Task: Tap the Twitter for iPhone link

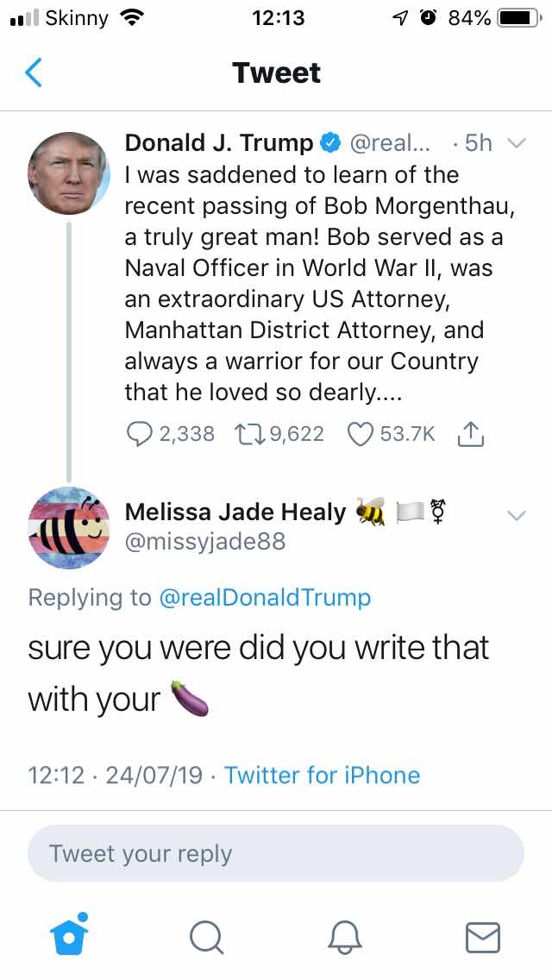Action: (x=322, y=775)
